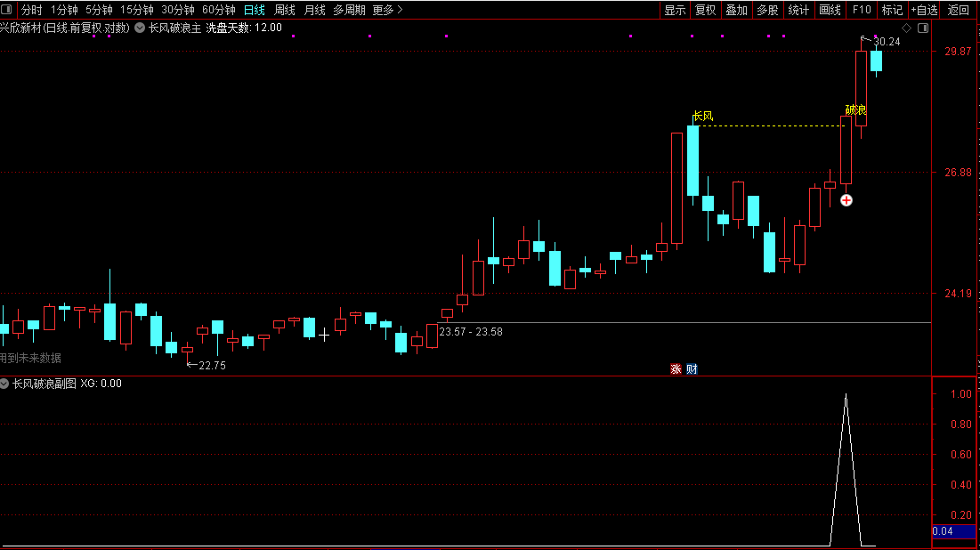Screen dimensions: 980x550
Task: Open the 长风破浪副图 indicator dropdown arrow
Action: (4, 384)
